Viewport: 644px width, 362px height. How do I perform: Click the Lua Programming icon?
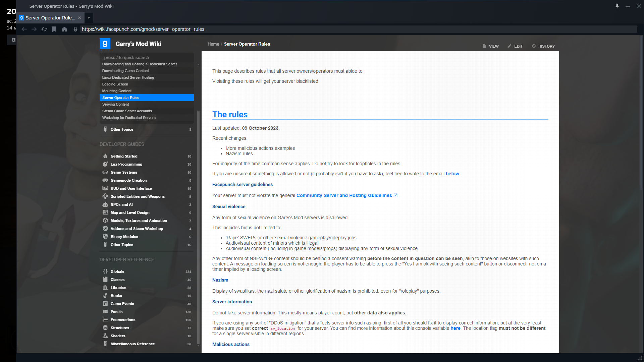point(105,164)
